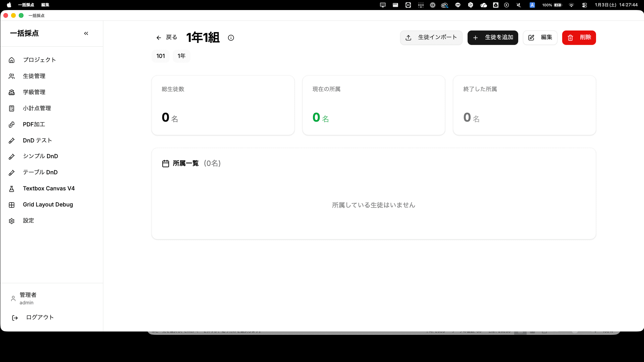Open 小計点管理 via the calculator icon
This screenshot has width=644, height=362.
[x=12, y=108]
